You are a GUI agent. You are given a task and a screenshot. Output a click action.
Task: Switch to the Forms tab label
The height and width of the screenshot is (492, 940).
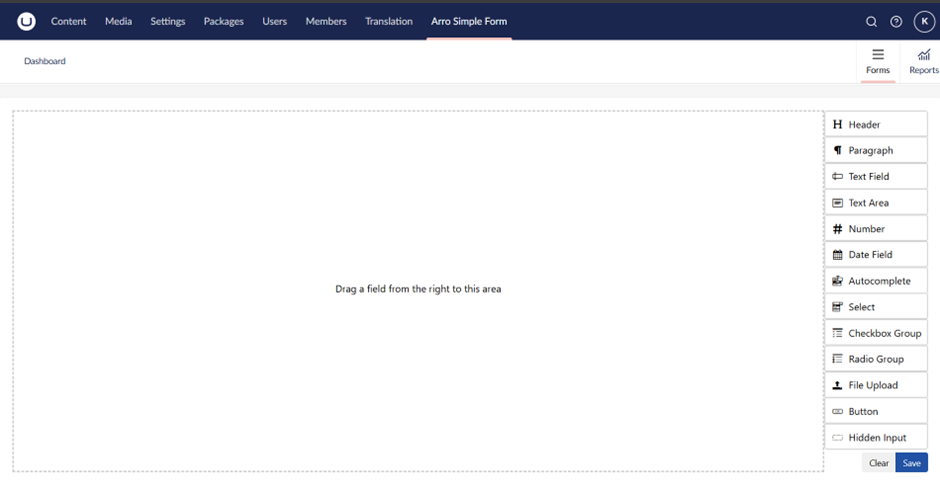coord(878,70)
